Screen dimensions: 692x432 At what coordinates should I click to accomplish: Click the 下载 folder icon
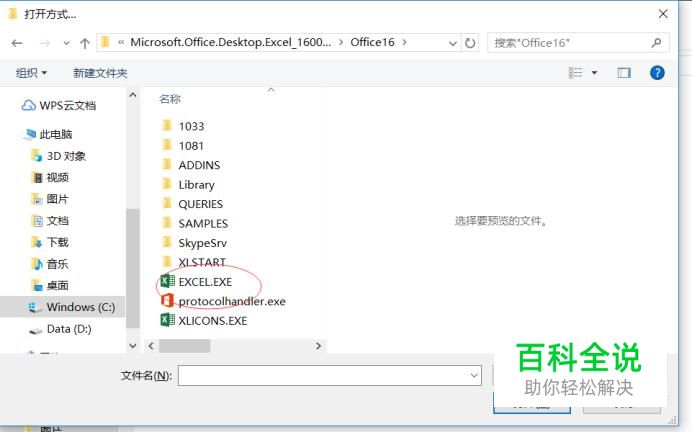[37, 242]
